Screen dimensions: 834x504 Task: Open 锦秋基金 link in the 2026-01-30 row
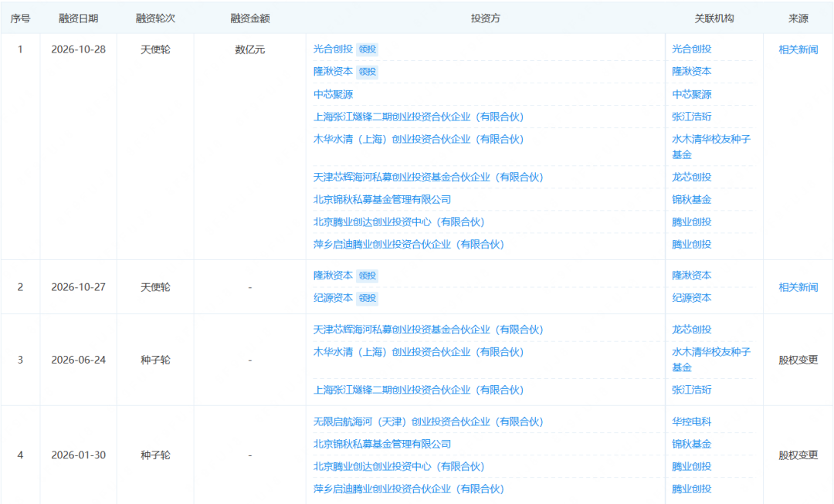tap(691, 444)
